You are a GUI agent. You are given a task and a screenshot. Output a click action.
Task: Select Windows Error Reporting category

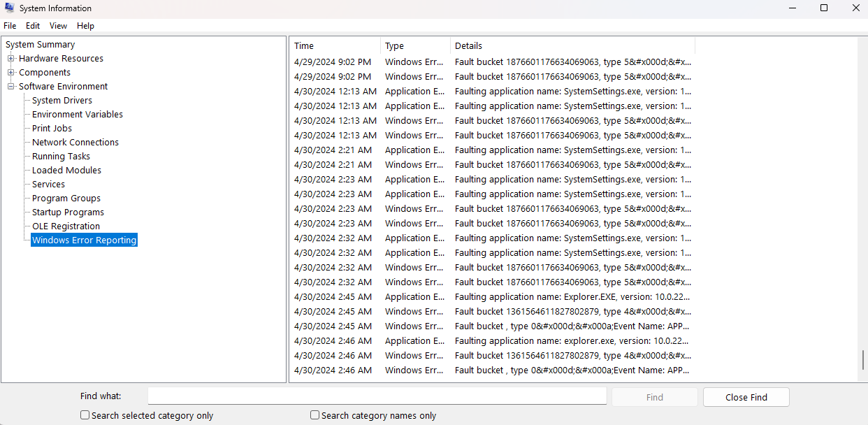[x=85, y=240]
